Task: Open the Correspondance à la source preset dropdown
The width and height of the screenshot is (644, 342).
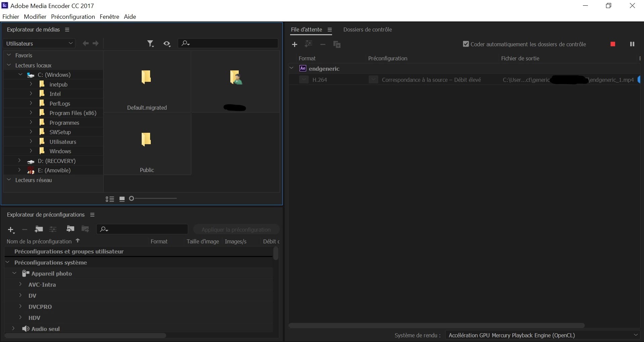Action: click(x=373, y=79)
